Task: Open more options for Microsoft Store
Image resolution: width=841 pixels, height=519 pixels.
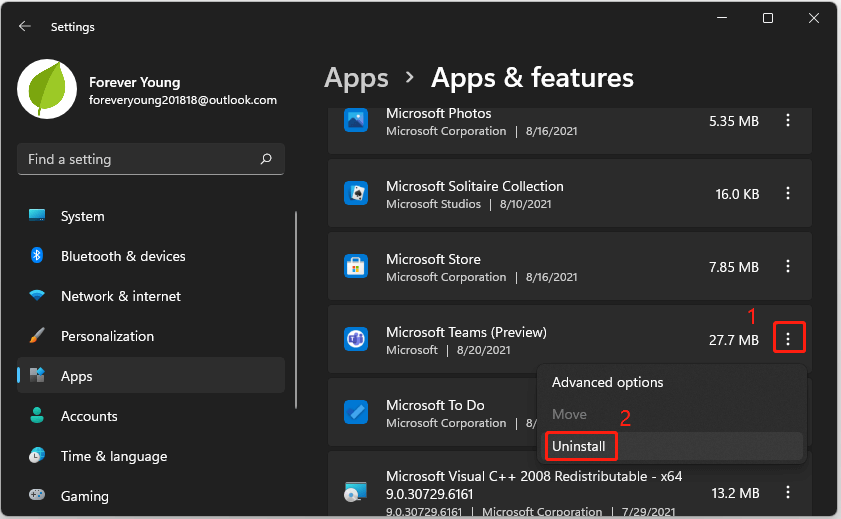Action: pos(787,266)
